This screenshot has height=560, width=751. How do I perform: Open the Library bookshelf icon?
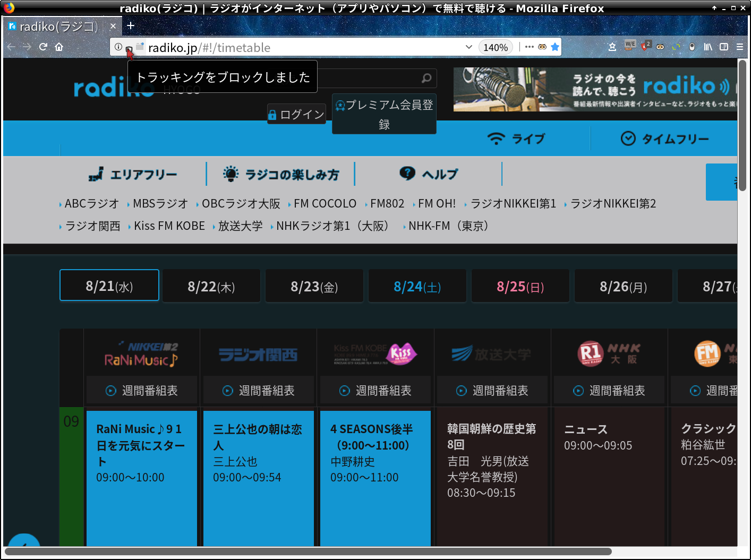(x=708, y=47)
